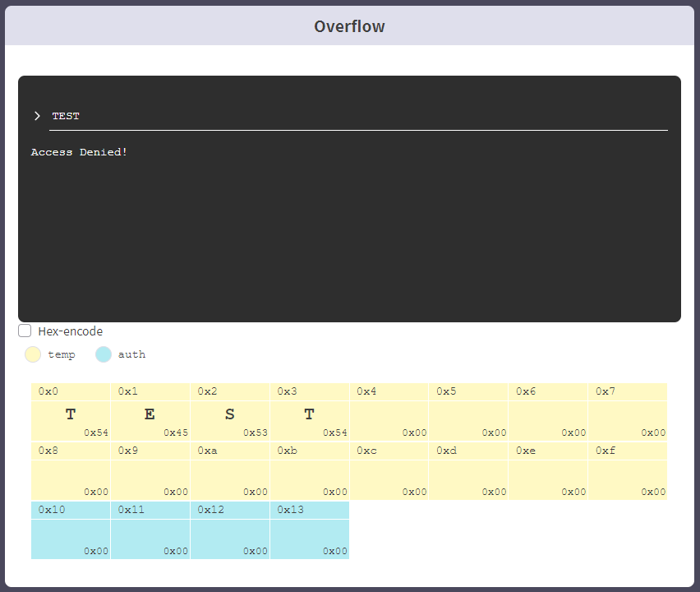Viewport: 700px width, 592px height.
Task: Click the 0xc address label
Action: coord(366,451)
